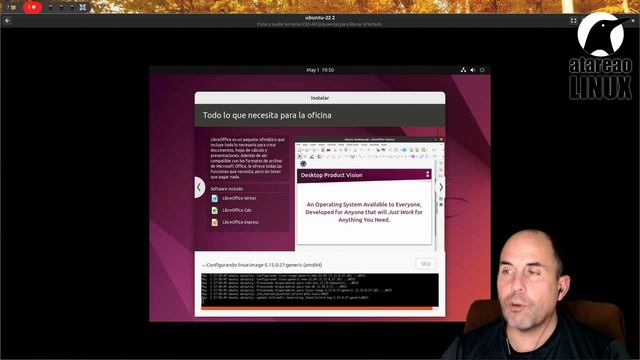This screenshot has width=640, height=360.
Task: Click the heading Todo lo que necesita para la oficina
Action: (267, 116)
